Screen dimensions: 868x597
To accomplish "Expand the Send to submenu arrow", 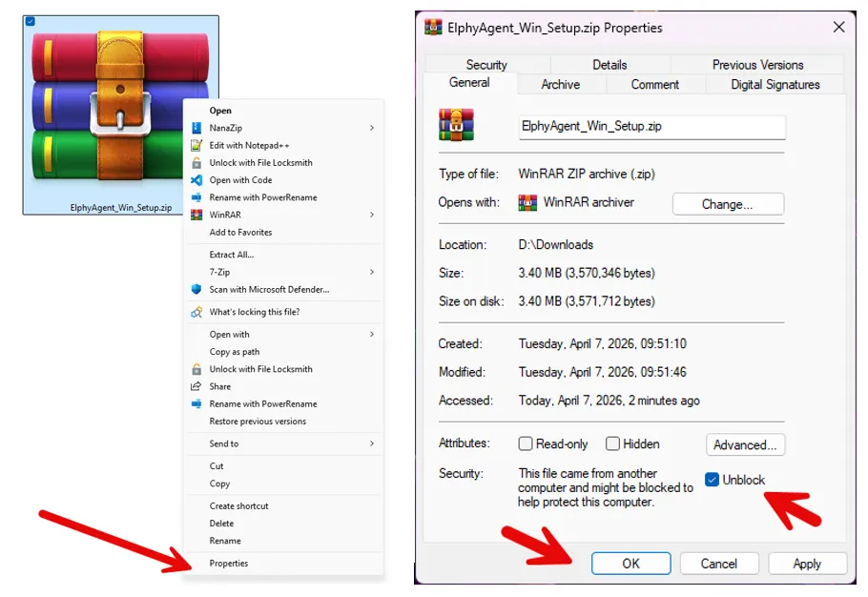I will click(x=372, y=444).
